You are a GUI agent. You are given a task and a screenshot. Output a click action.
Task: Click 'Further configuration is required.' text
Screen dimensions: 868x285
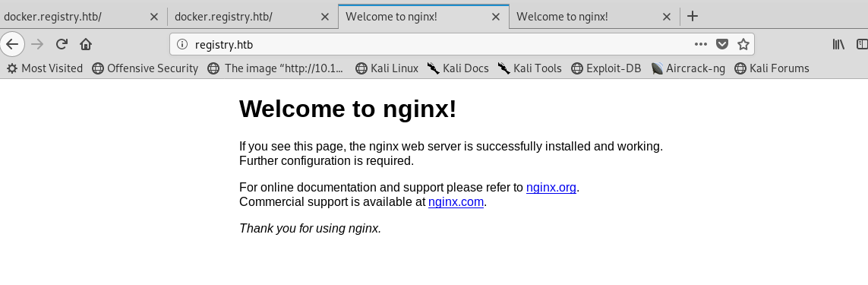pos(327,161)
